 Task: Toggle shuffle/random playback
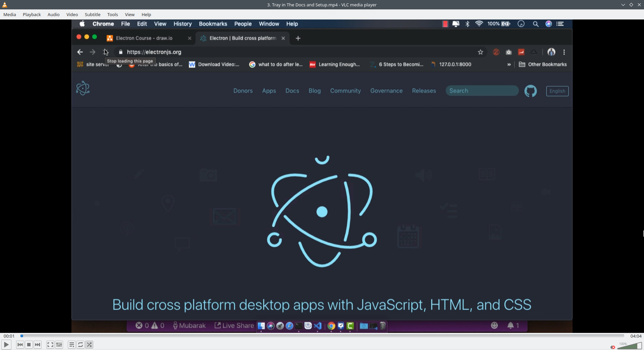click(89, 345)
